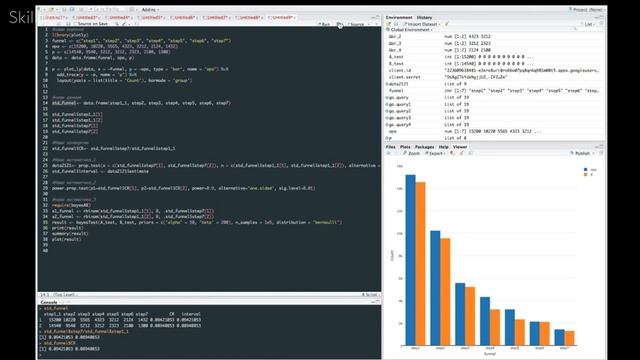Click the blue legend swatch in chart
Screen dimensions: 640x360
[x=586, y=169]
